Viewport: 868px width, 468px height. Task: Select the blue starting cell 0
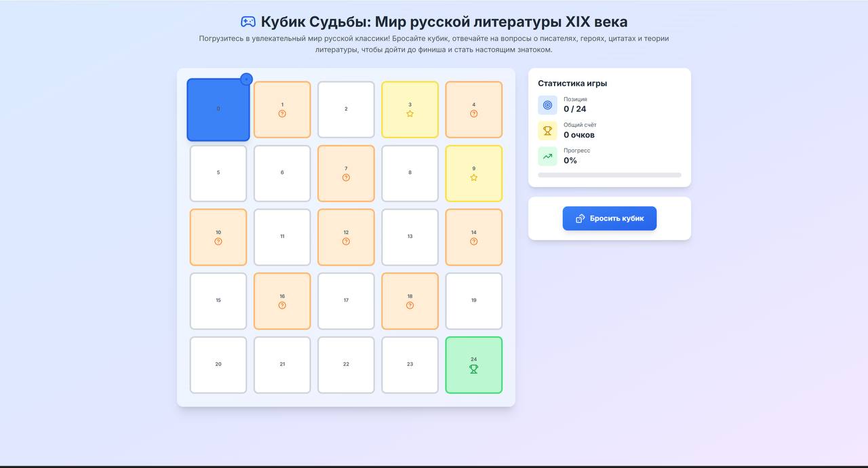pyautogui.click(x=218, y=110)
